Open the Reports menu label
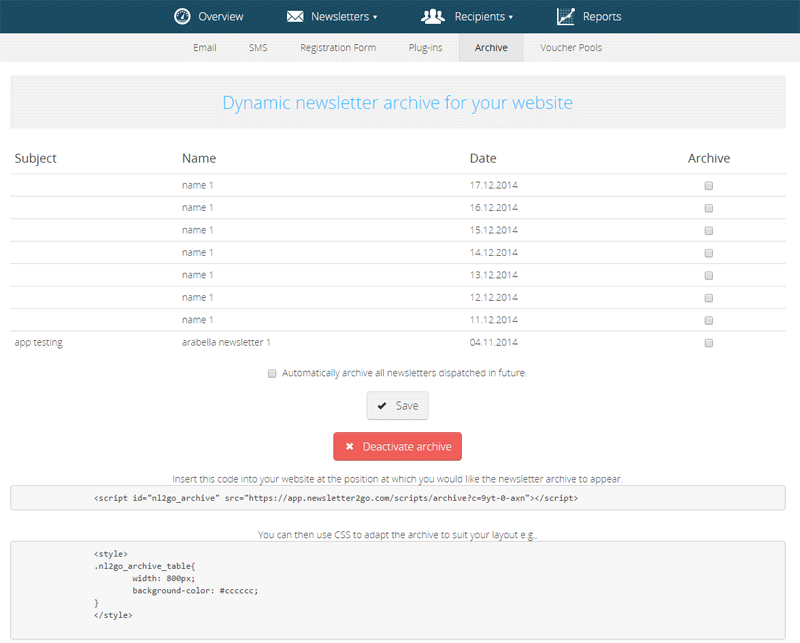The height and width of the screenshot is (643, 800). coord(602,17)
